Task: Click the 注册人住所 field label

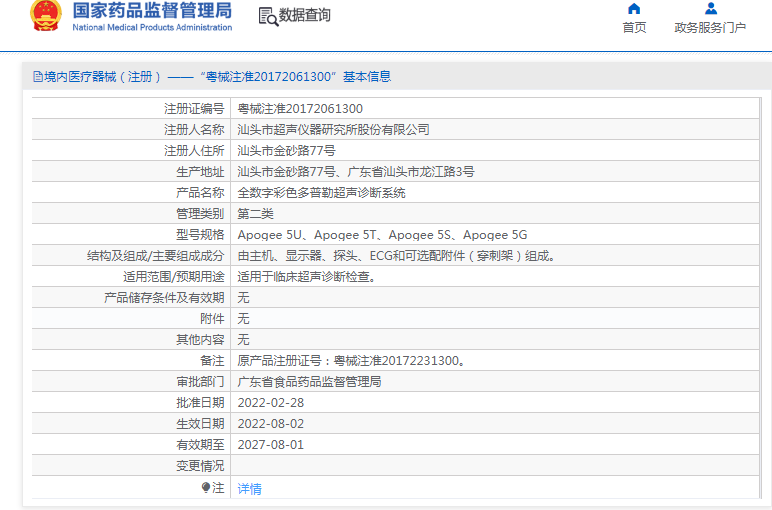Action: [194, 151]
